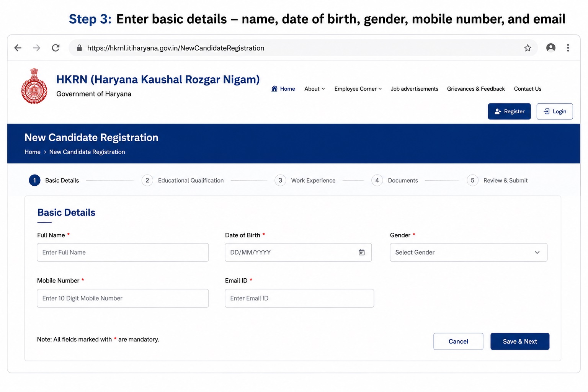This screenshot has width=588, height=392.
Task: Select step 4 Documents
Action: click(395, 180)
